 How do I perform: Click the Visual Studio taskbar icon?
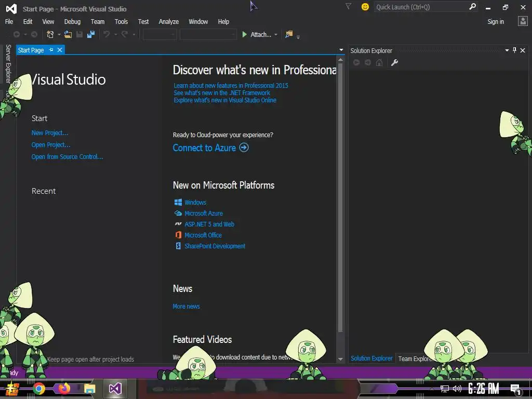pos(115,389)
